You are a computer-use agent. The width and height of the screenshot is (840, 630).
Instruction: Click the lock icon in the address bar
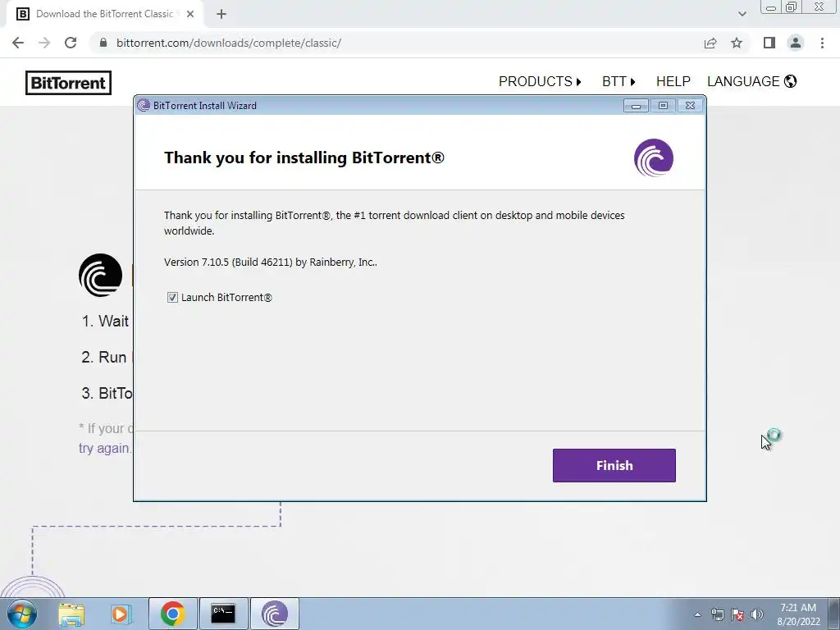[x=103, y=43]
